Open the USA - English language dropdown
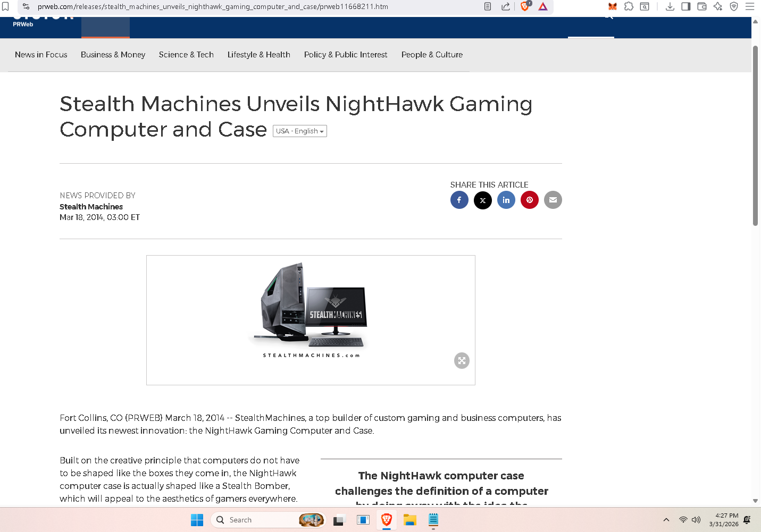The image size is (761, 532). (299, 131)
